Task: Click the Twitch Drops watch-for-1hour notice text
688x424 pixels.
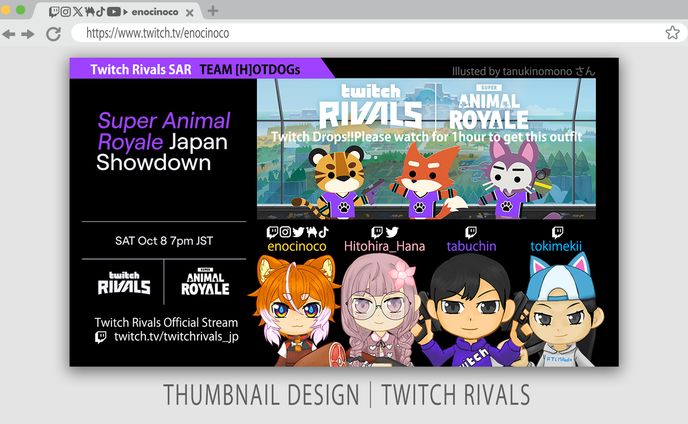Action: click(x=426, y=137)
